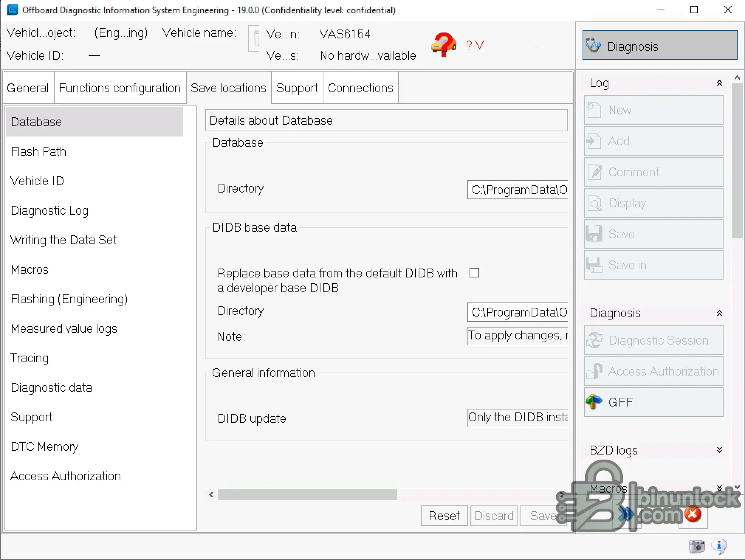
Task: Click the right panel scroll up arrow
Action: pos(737,77)
